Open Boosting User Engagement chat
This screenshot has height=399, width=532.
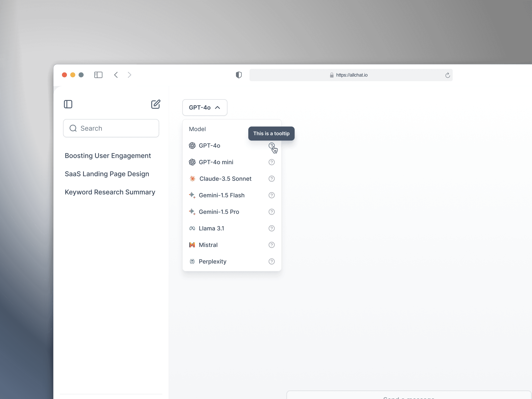108,156
